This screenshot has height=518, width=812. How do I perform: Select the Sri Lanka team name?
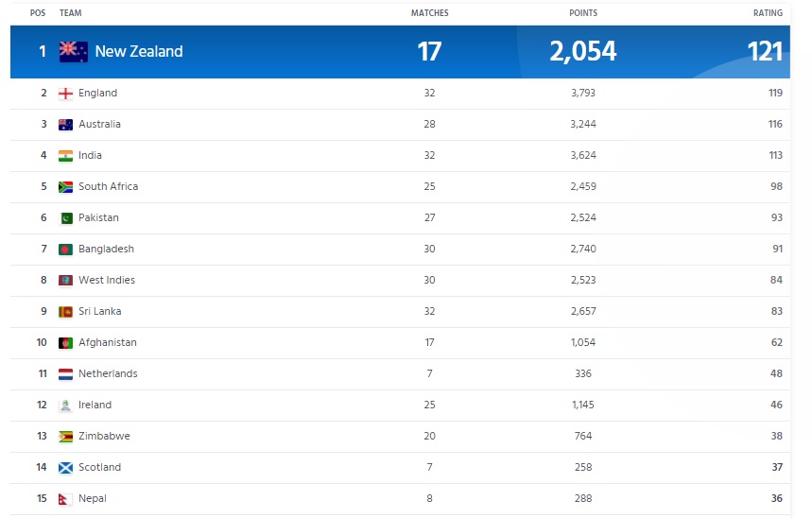(x=100, y=311)
